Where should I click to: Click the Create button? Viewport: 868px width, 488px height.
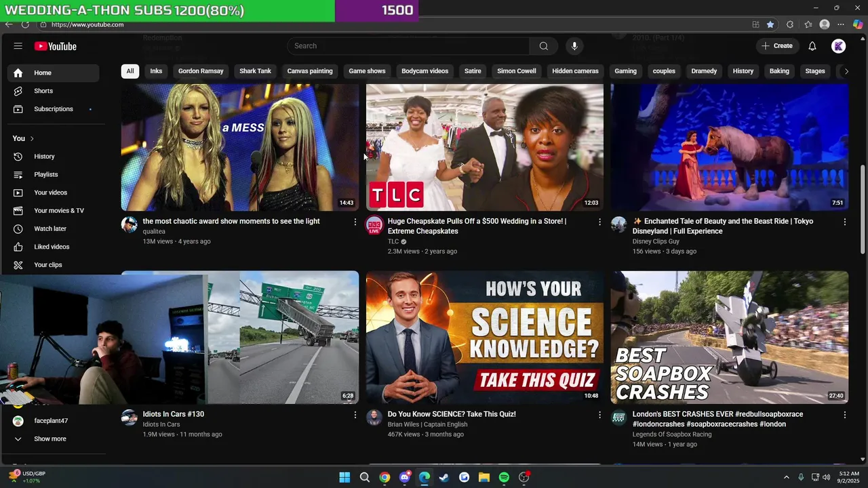777,46
